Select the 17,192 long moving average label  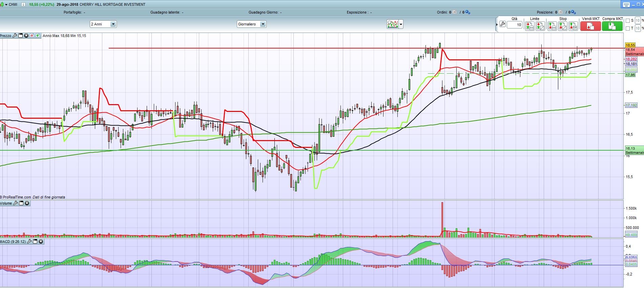coord(631,105)
